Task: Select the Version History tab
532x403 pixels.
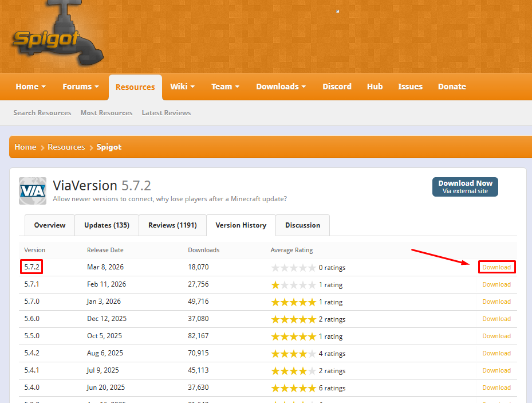Action: (241, 225)
